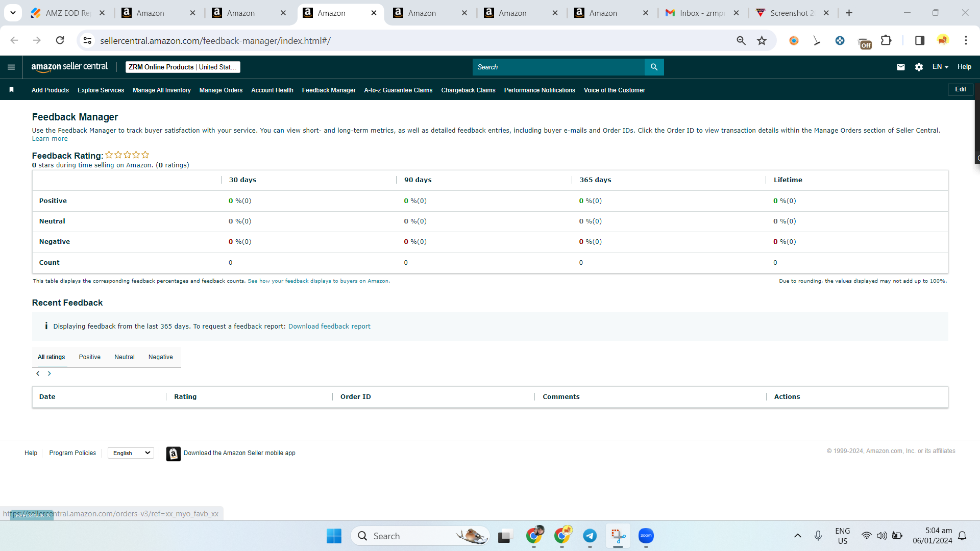
Task: Open Account Health
Action: [272, 90]
